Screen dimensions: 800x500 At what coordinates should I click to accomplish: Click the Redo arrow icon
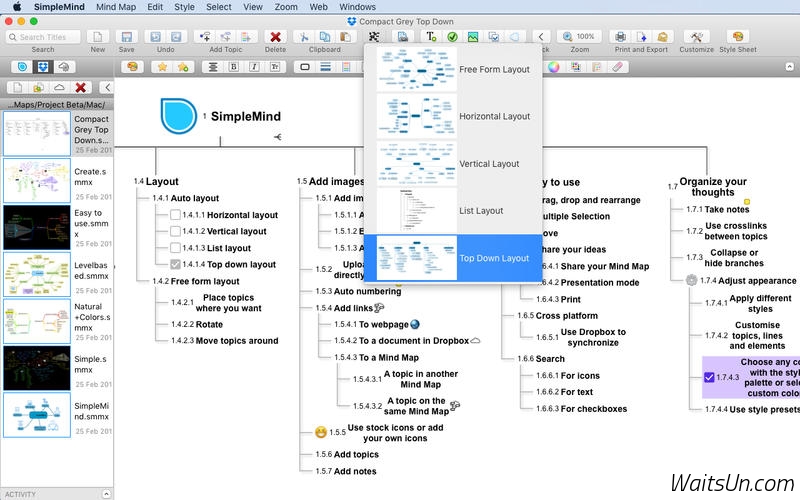click(176, 37)
